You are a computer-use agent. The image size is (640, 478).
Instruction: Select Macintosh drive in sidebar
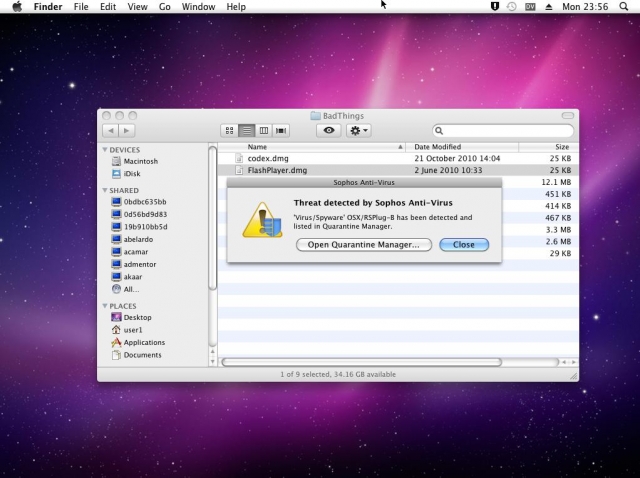pos(140,161)
